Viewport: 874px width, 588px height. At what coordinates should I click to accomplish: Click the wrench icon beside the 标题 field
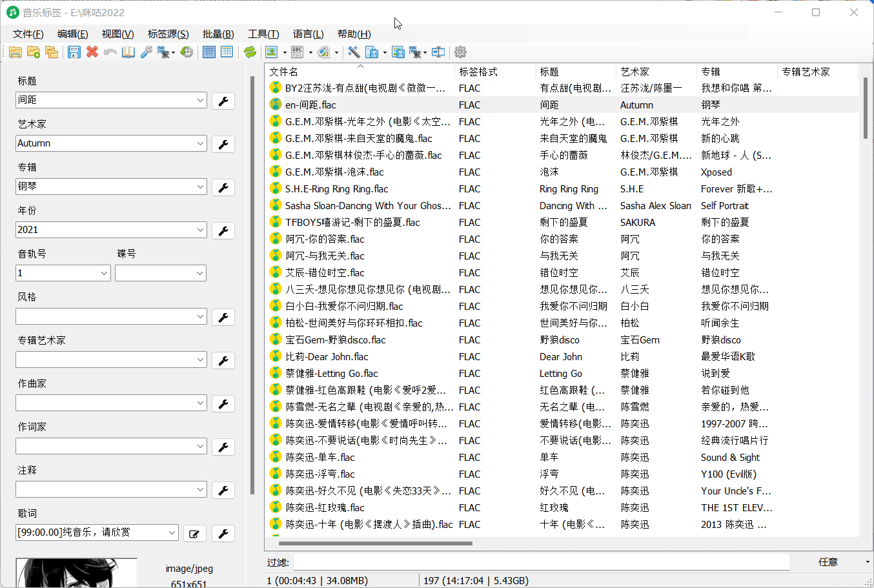point(223,101)
